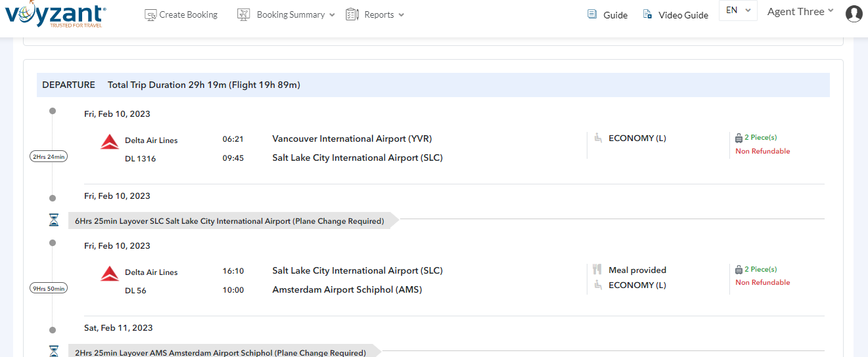
Task: Open the user profile avatar
Action: click(x=854, y=14)
